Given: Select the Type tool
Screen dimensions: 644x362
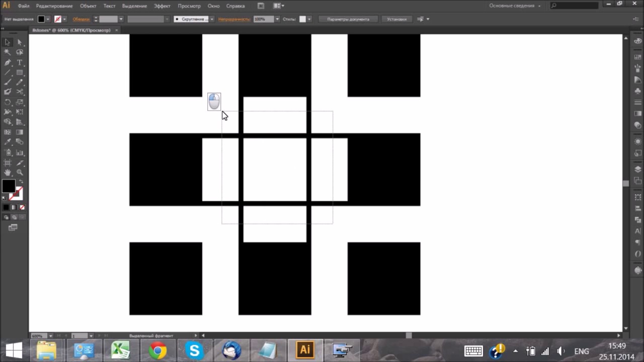Looking at the screenshot, I should point(20,62).
